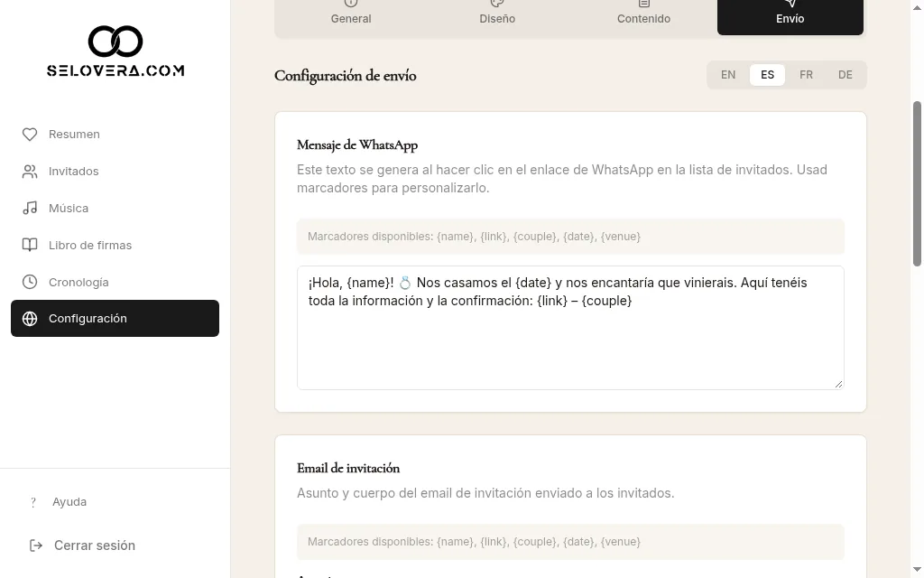
Task: Switch language to FR
Action: pyautogui.click(x=806, y=75)
